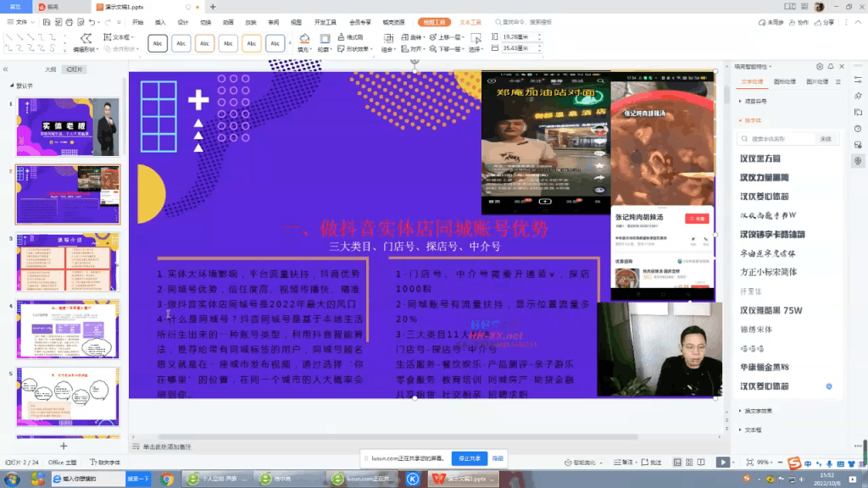Click the cloud not-synced (未同步) icon

tap(771, 22)
